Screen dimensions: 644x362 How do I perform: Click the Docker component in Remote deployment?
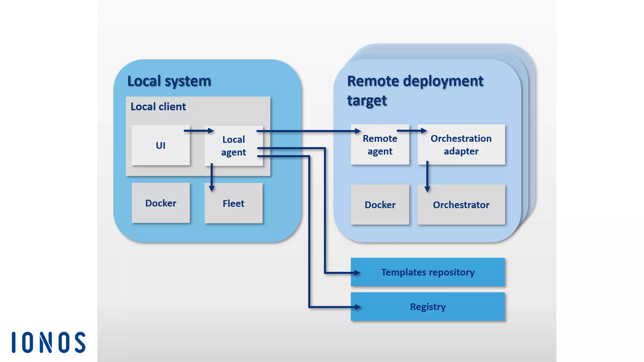tap(379, 205)
